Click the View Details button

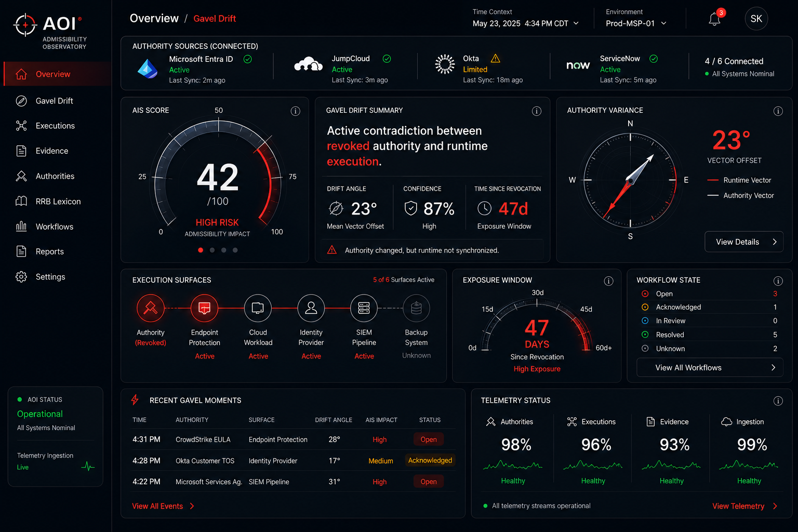point(743,242)
